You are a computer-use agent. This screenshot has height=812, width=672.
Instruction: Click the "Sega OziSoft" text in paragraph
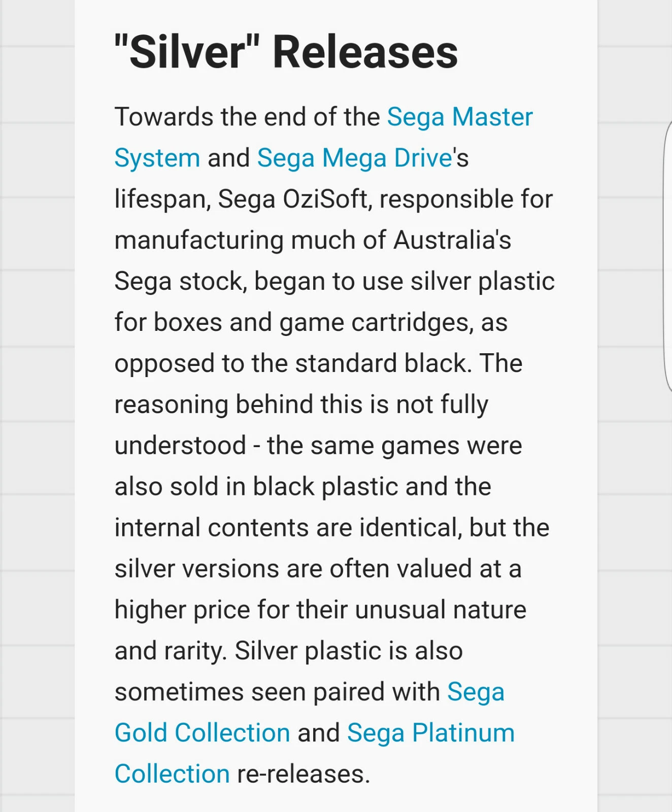pyautogui.click(x=293, y=199)
